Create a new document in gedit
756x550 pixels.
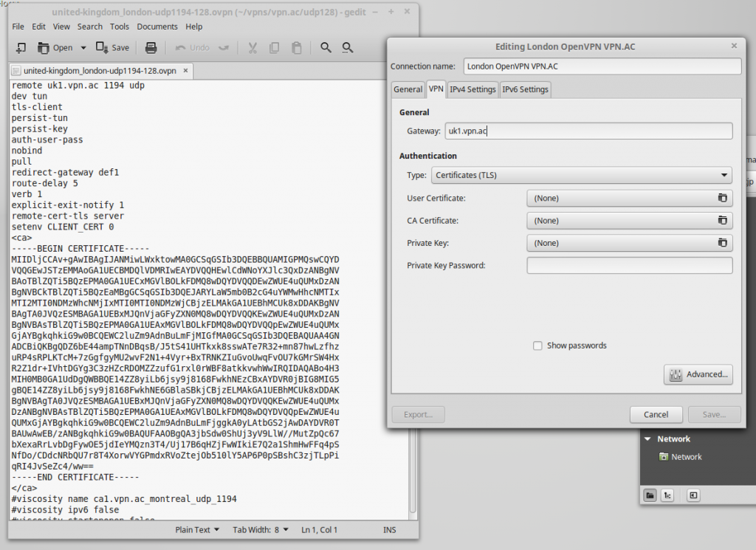click(x=21, y=48)
